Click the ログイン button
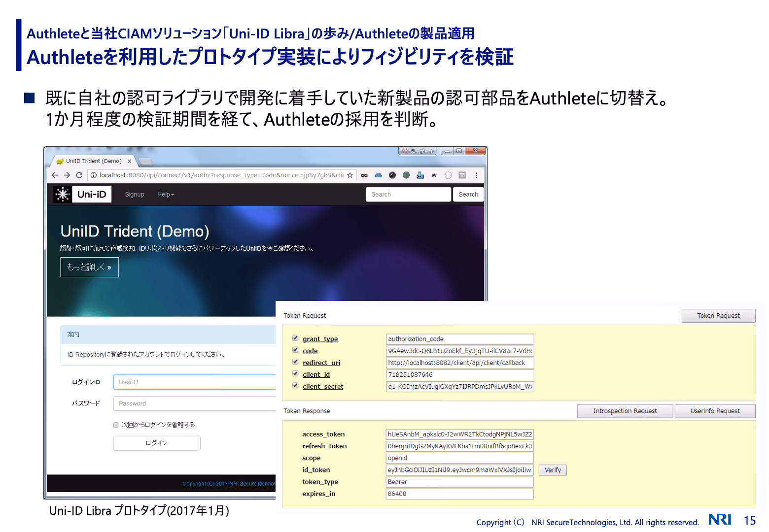The image size is (769, 532). click(x=157, y=443)
